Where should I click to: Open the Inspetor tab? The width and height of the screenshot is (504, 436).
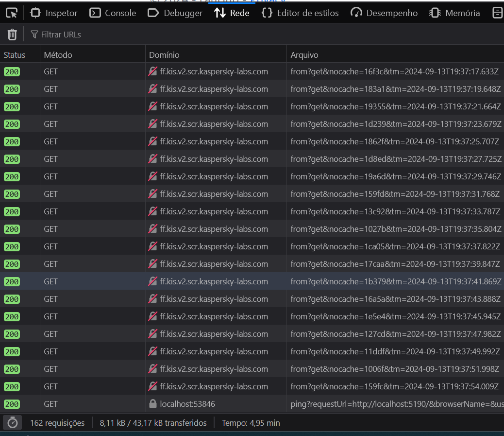pos(54,13)
